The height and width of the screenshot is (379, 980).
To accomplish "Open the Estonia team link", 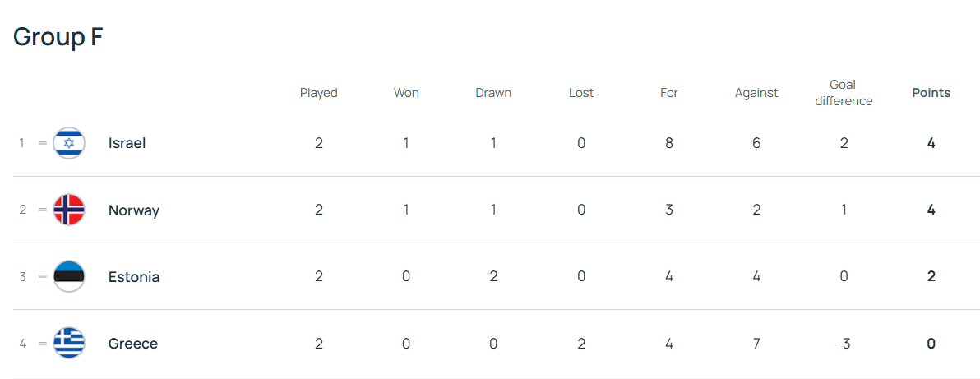I will [x=134, y=277].
